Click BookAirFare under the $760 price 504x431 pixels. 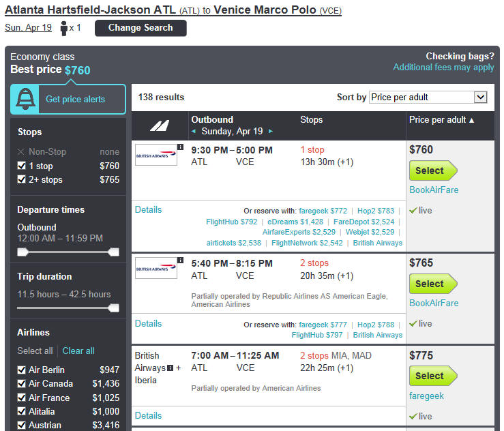tap(434, 190)
